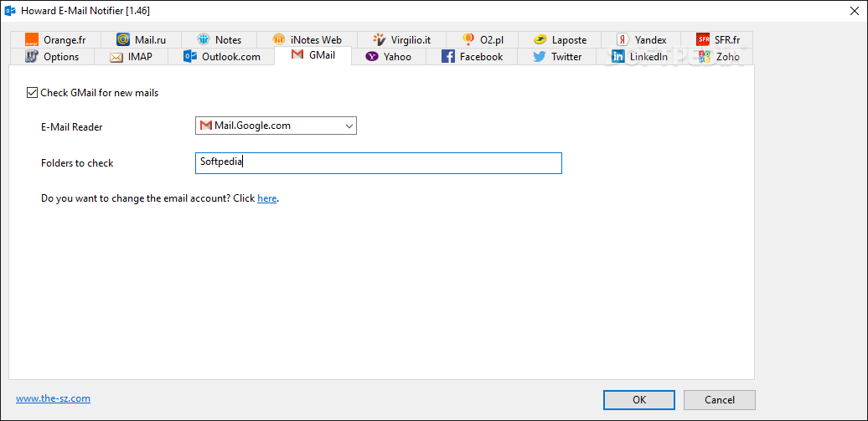The image size is (868, 421).
Task: Switch to the Options tab
Action: (x=51, y=56)
